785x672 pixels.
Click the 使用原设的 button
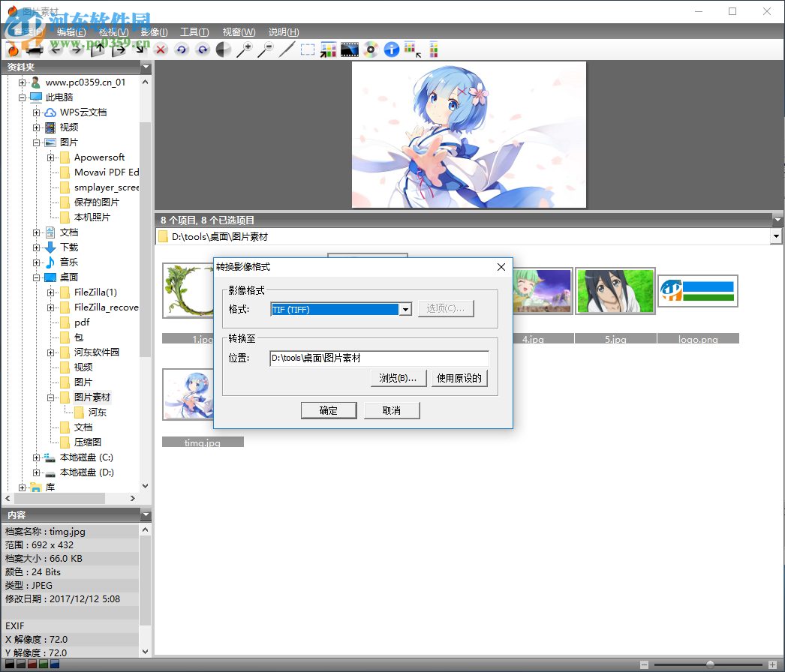coord(459,378)
